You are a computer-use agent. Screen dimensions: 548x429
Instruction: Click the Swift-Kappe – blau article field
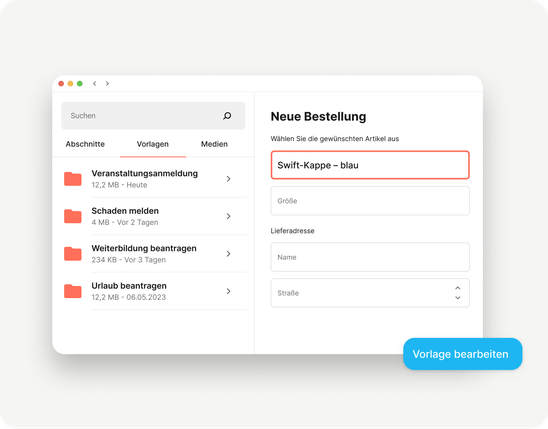tap(370, 165)
